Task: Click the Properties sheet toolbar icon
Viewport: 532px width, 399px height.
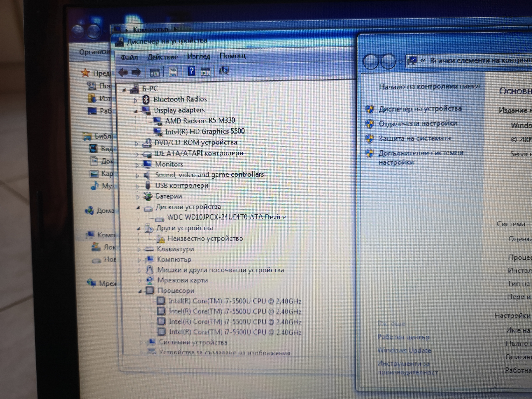Action: coord(173,72)
